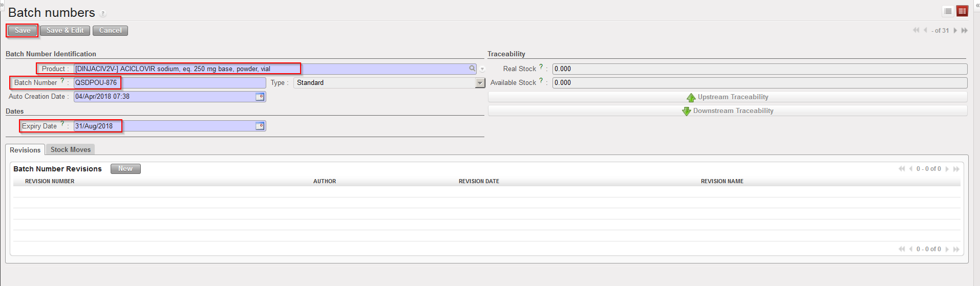Click the Save button
This screenshot has height=286, width=980.
click(x=23, y=31)
